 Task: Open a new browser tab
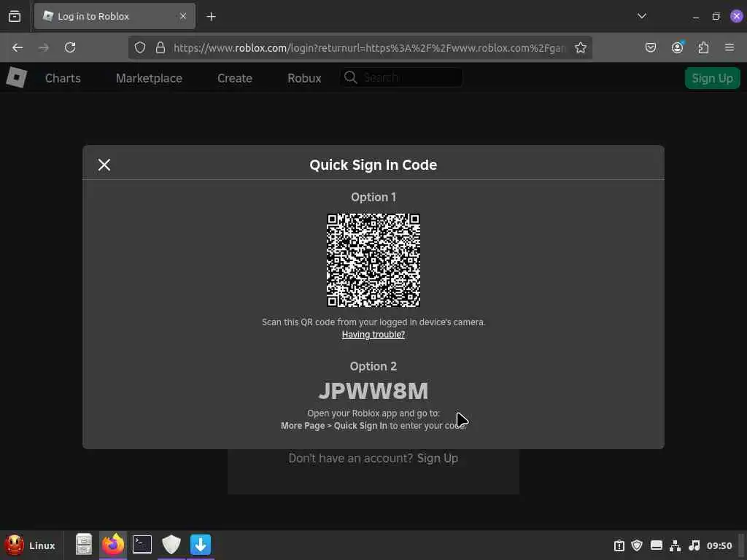coord(211,17)
